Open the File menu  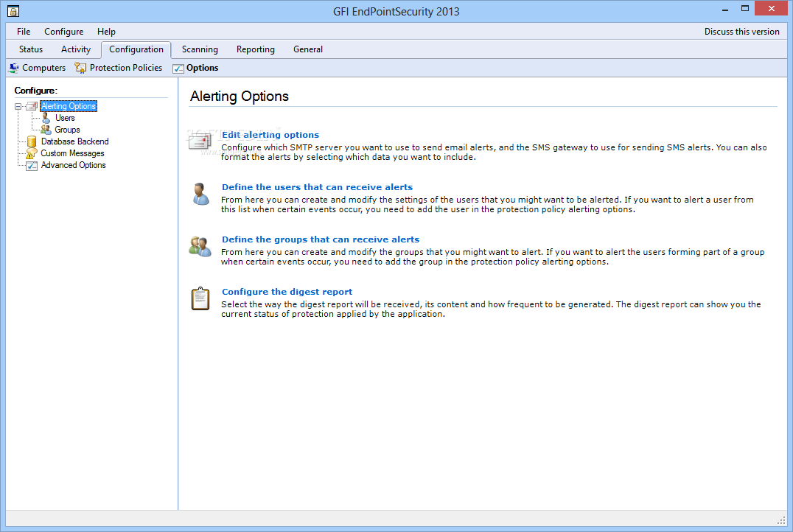pyautogui.click(x=24, y=32)
